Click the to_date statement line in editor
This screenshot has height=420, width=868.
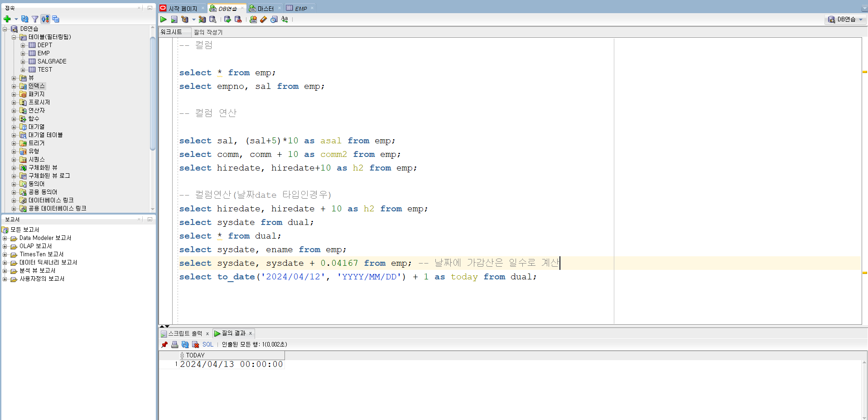click(357, 277)
